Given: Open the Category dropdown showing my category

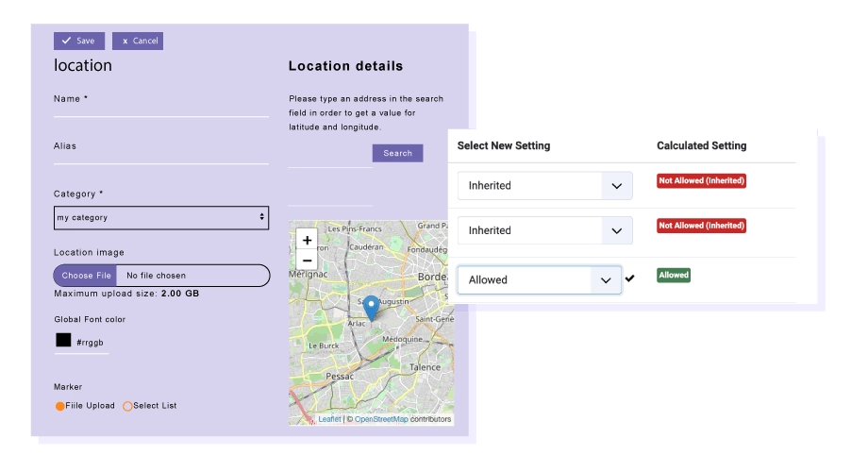Looking at the screenshot, I should pyautogui.click(x=161, y=218).
